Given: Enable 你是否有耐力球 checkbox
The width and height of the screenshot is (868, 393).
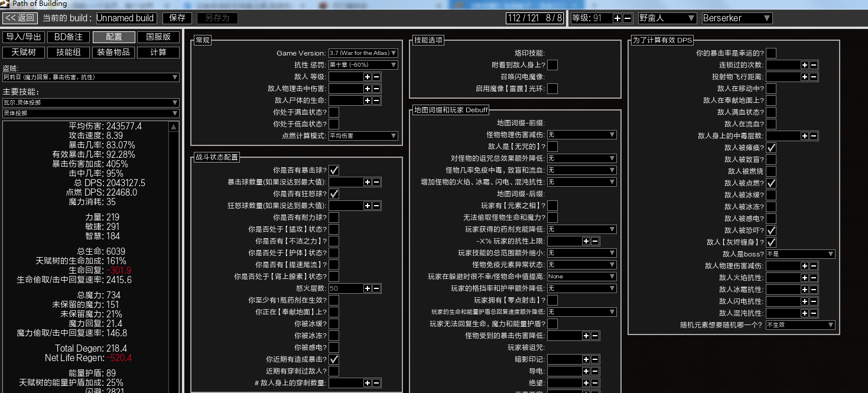Looking at the screenshot, I should point(334,217).
